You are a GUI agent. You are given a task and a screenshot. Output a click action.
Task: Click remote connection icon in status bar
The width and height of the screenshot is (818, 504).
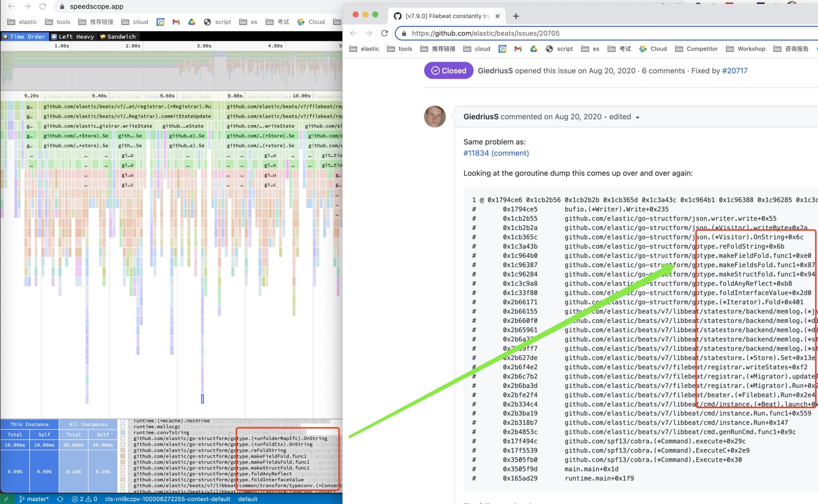(7, 499)
